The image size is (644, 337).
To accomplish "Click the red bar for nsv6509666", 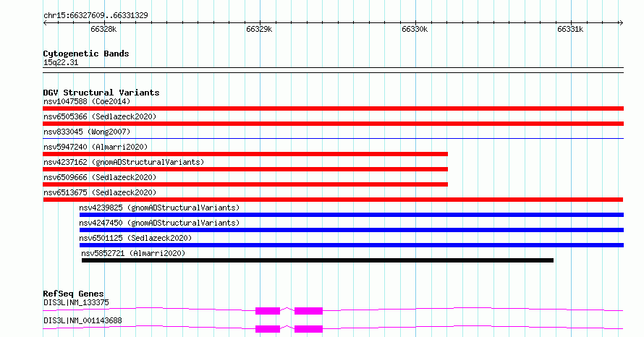I will pyautogui.click(x=245, y=184).
